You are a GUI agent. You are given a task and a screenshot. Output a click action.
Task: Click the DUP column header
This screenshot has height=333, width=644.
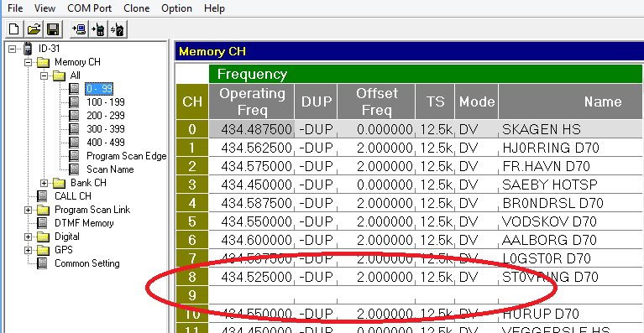click(x=316, y=101)
